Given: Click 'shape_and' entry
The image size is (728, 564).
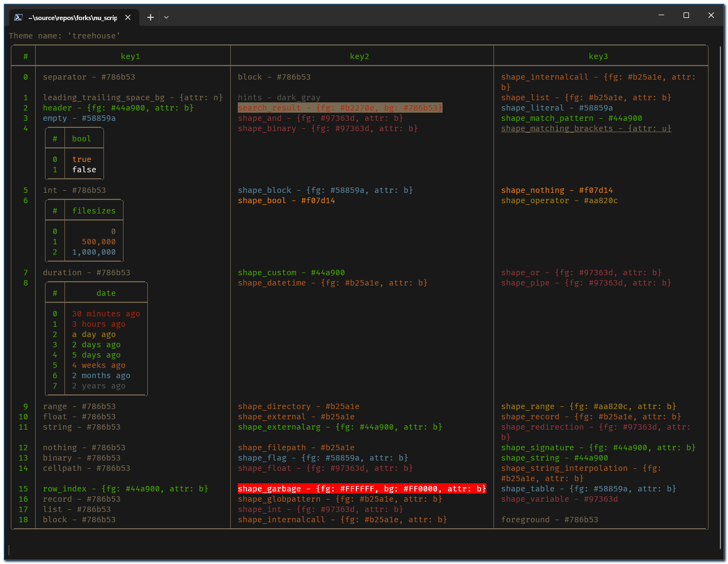Looking at the screenshot, I should point(321,118).
